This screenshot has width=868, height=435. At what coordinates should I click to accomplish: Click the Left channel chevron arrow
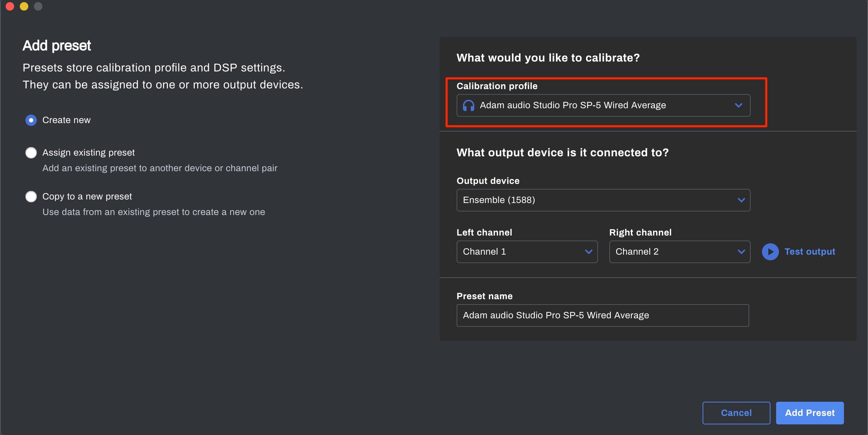tap(589, 252)
